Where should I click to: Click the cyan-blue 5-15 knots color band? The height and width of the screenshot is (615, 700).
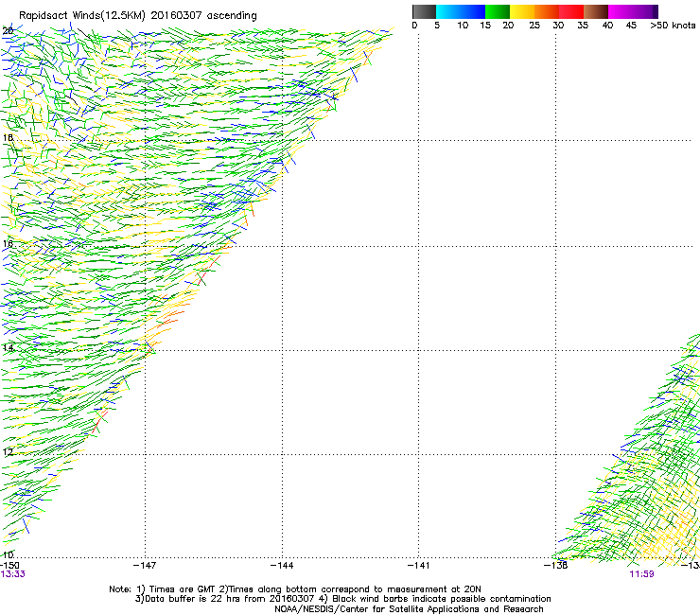tap(461, 11)
